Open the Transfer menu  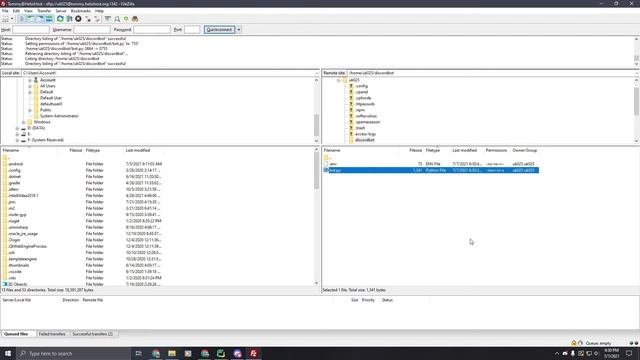pos(44,11)
